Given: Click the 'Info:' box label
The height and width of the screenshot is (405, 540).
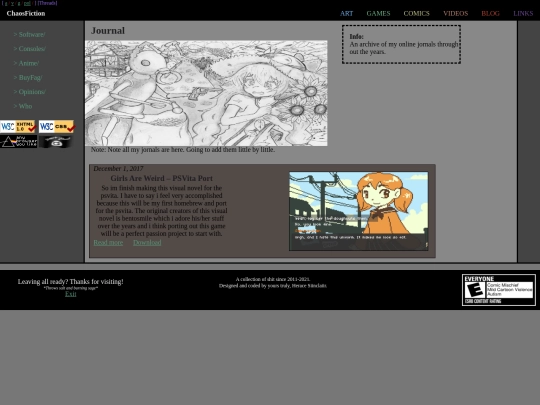Looking at the screenshot, I should click(x=356, y=37).
